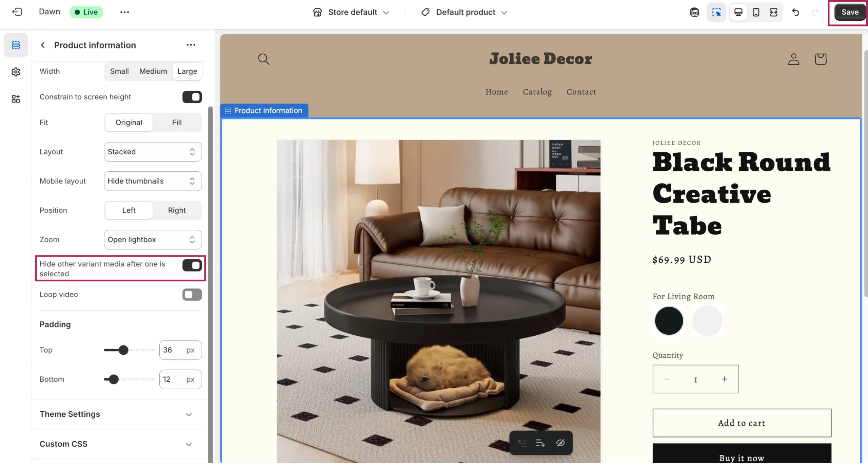Viewport: 868px width, 468px height.
Task: Click the settings panel scrollbar
Action: click(210, 284)
